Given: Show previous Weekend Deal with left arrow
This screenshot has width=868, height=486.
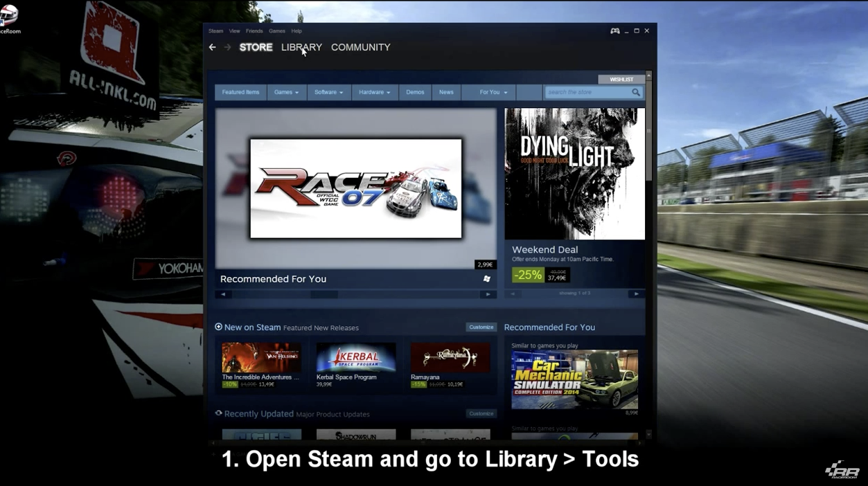Looking at the screenshot, I should tap(513, 294).
